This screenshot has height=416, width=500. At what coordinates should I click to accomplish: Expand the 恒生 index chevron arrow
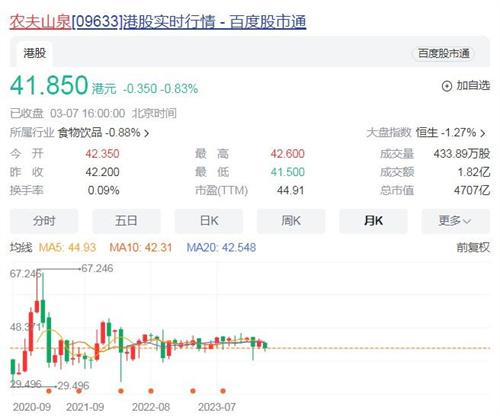click(x=482, y=133)
